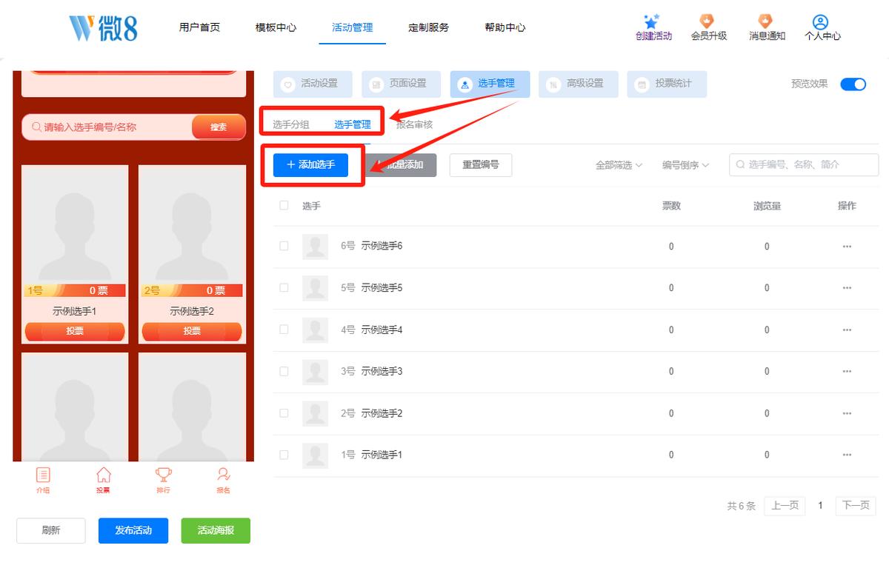Expand the 编号倒序 sort dropdown

click(x=685, y=165)
